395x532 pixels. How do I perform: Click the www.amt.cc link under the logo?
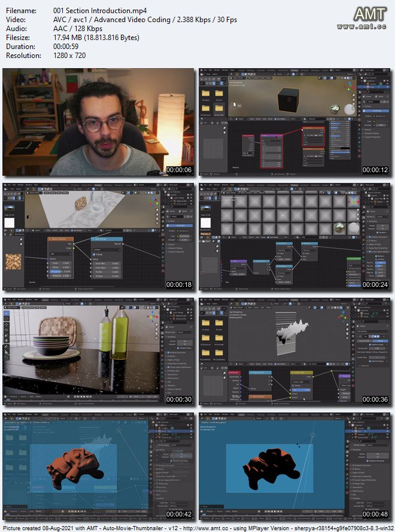361,26
